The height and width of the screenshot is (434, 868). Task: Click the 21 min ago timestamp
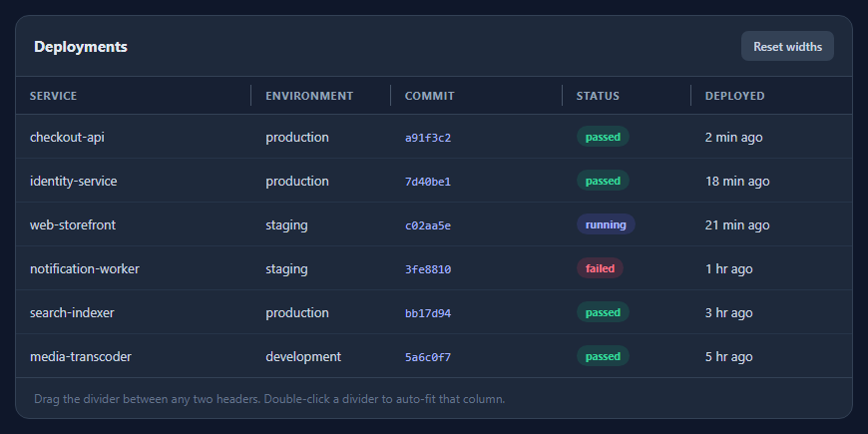[x=737, y=224]
